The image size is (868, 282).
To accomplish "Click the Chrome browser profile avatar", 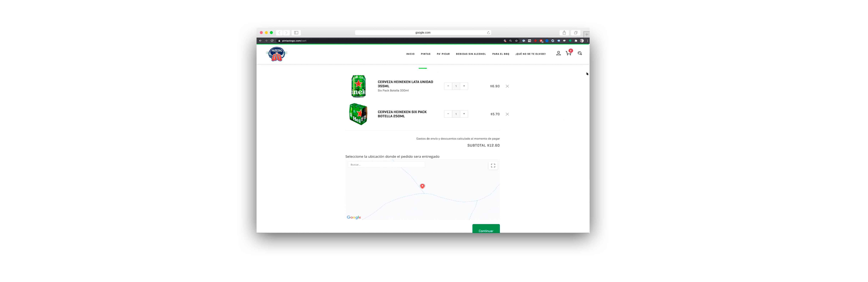I will (x=582, y=40).
